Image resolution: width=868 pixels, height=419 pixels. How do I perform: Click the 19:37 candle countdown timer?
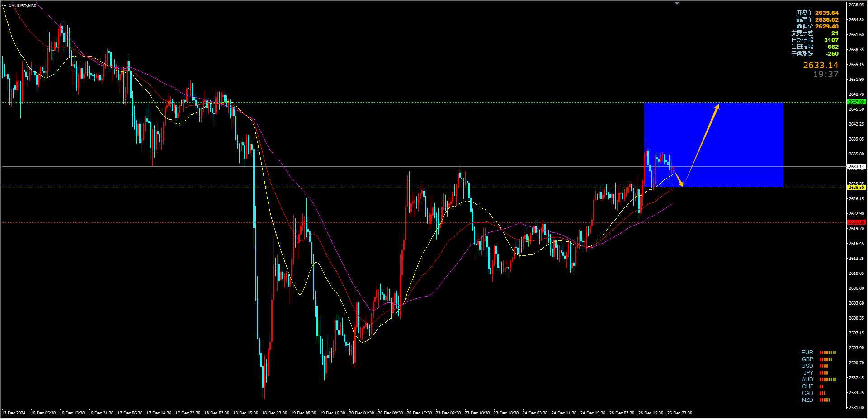826,75
